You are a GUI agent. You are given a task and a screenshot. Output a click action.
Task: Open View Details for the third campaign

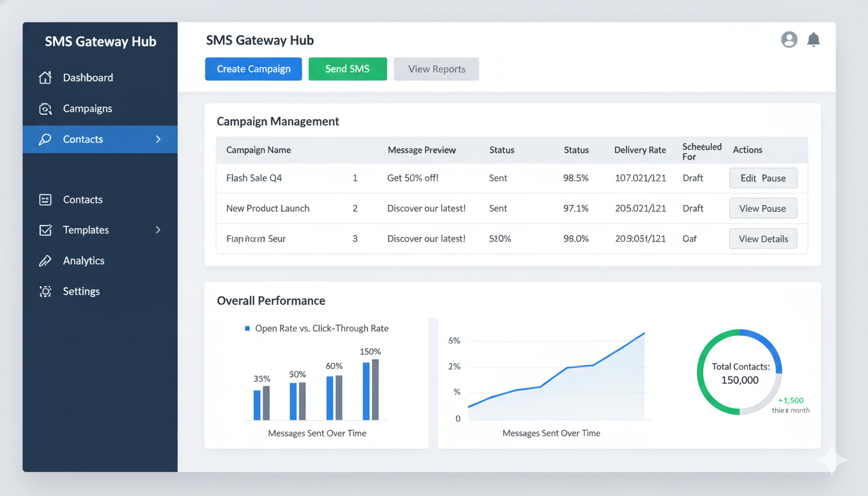763,238
